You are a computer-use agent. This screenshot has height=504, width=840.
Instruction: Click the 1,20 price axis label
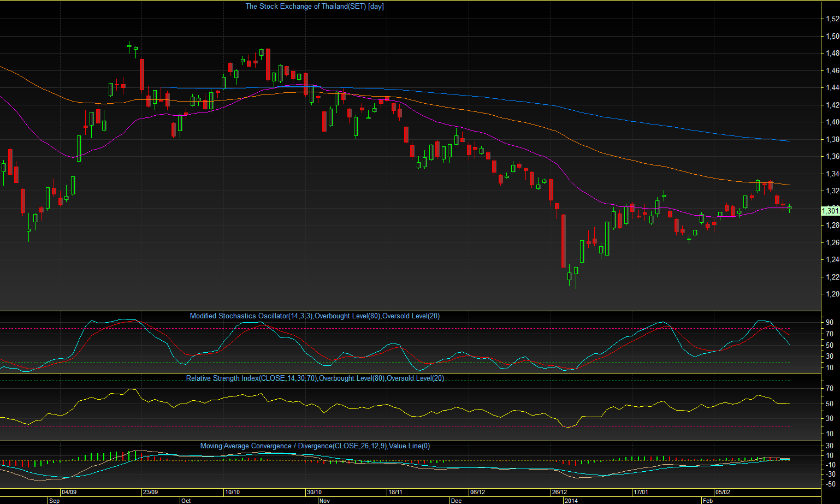832,294
